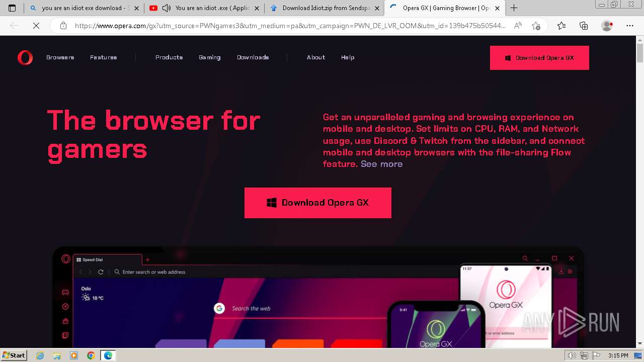
Task: Click header Download Opera GX button
Action: click(x=539, y=58)
